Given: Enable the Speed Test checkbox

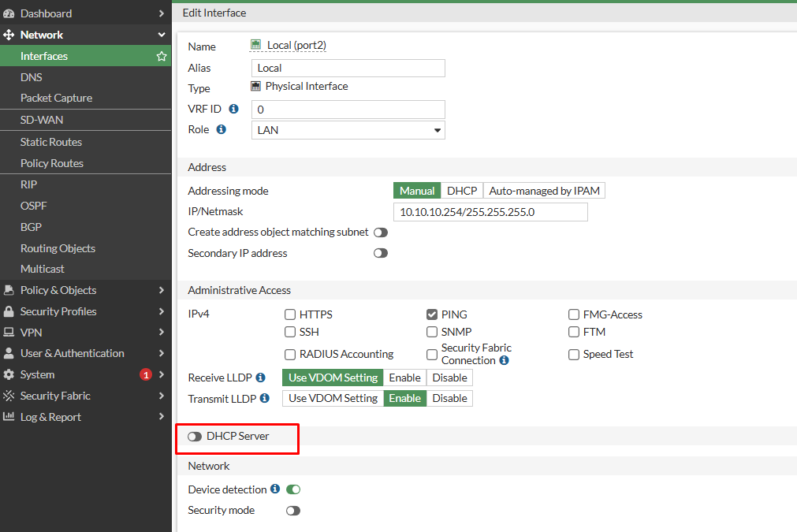Looking at the screenshot, I should click(574, 354).
